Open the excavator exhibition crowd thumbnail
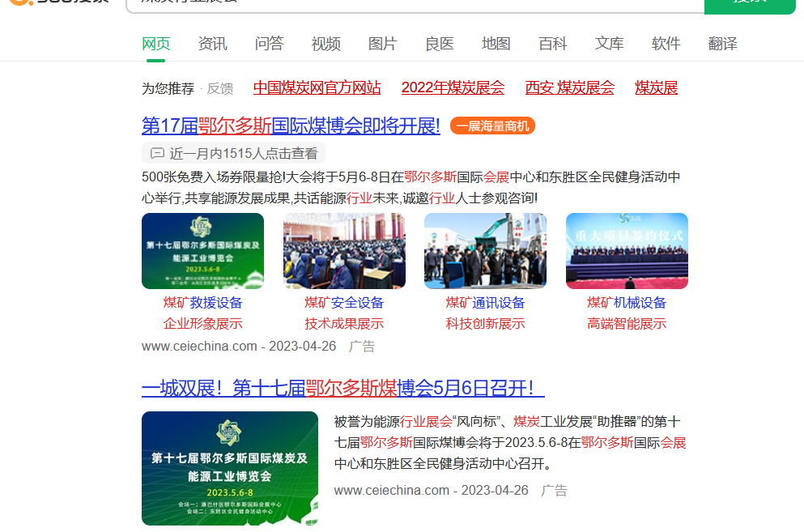This screenshot has height=532, width=804. (485, 251)
